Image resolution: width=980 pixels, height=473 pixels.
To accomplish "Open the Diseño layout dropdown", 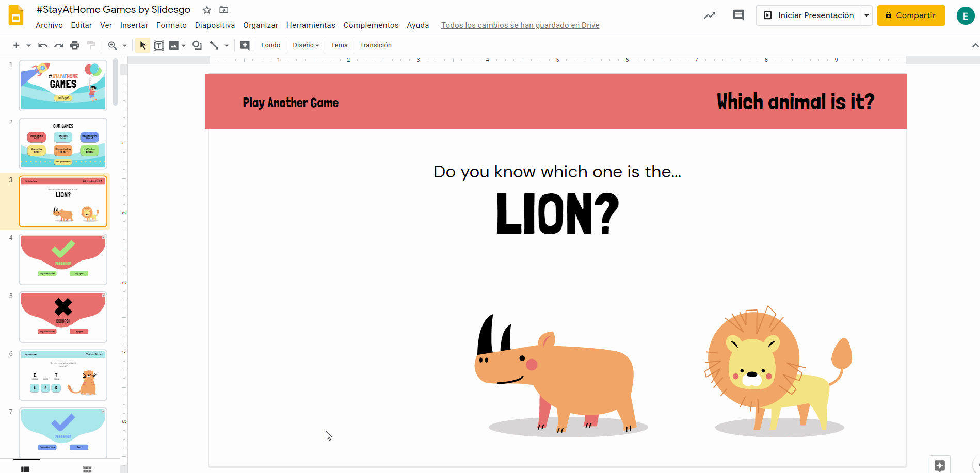I will 306,45.
